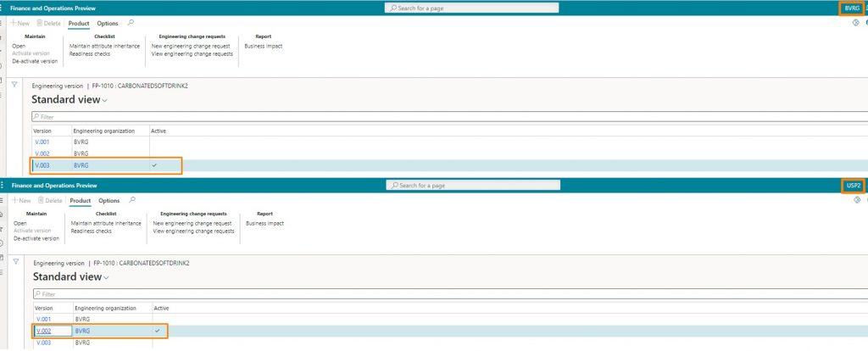Switch to Product tab in USP2 window
Image resolution: width=868 pixels, height=351 pixels.
81,200
